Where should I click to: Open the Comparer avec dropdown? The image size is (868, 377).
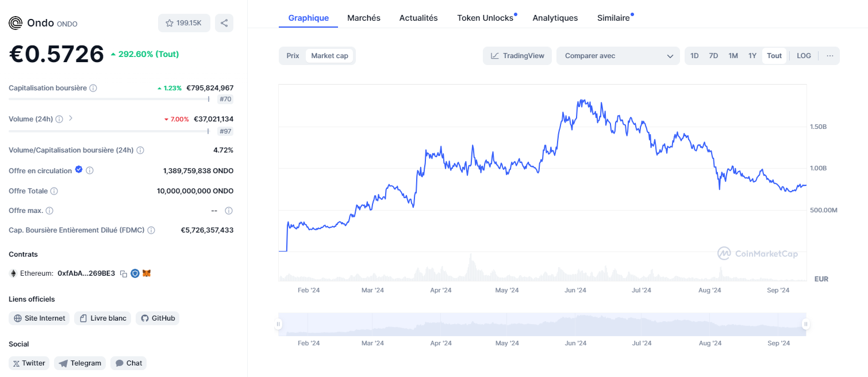[x=619, y=56]
